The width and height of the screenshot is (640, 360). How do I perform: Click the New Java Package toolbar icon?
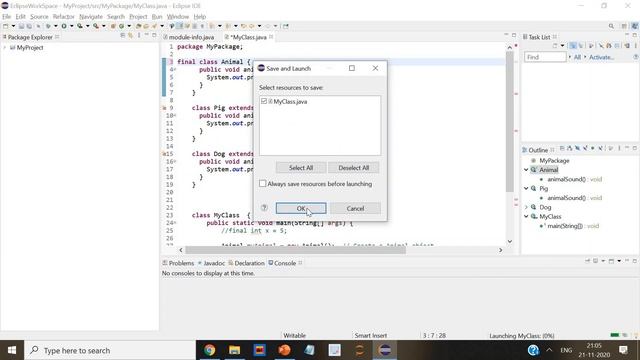(x=113, y=26)
